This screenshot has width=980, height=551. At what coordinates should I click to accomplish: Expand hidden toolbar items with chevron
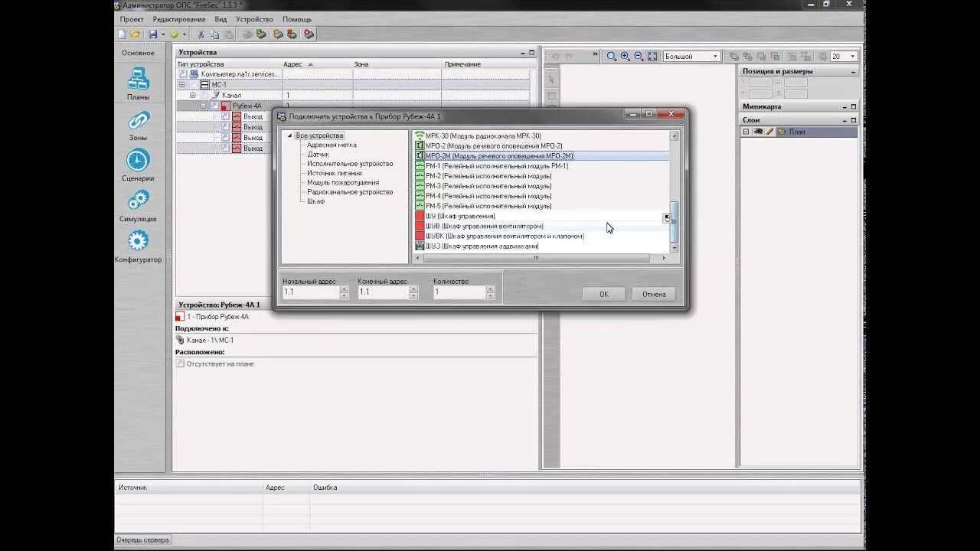click(595, 55)
